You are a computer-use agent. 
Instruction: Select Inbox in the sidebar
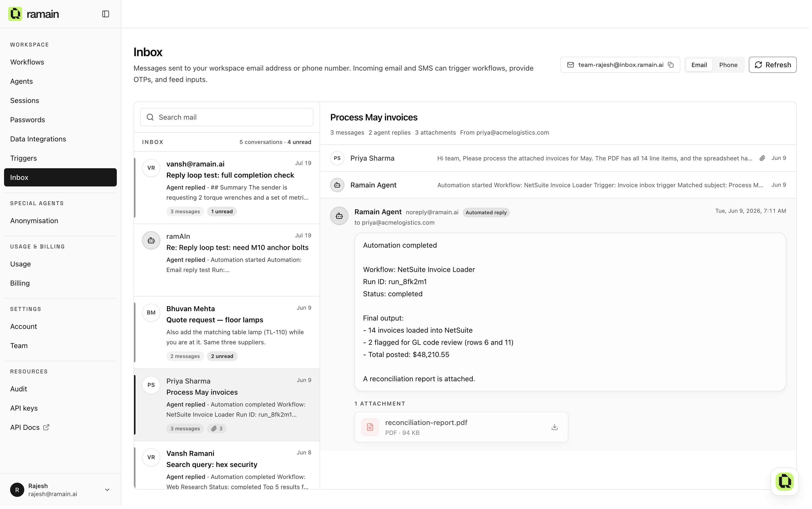coord(61,177)
